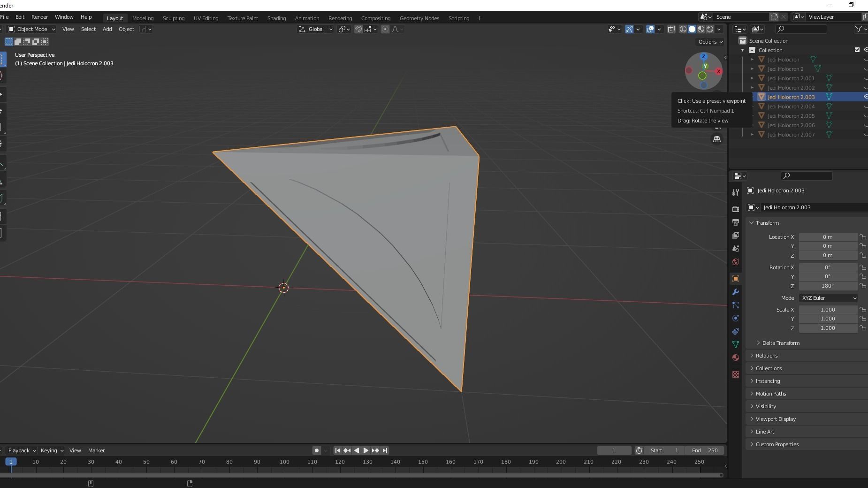This screenshot has width=868, height=488.
Task: Expand Jedi Holocron 2.007 in outliner
Action: tap(752, 135)
